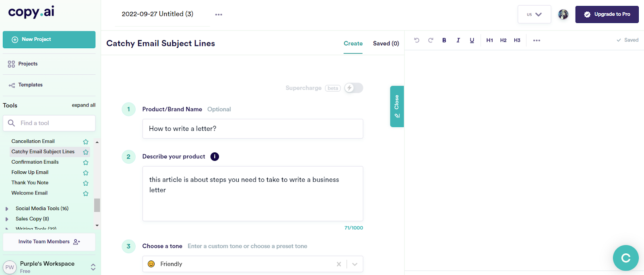This screenshot has height=275, width=644.
Task: Open the user profile avatar
Action: pos(563,14)
